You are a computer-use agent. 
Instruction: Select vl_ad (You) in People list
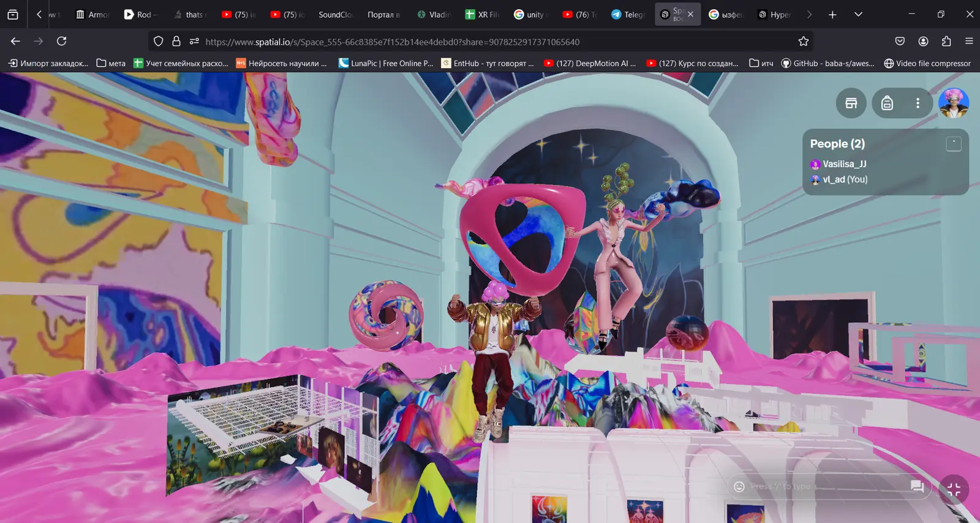click(x=839, y=179)
